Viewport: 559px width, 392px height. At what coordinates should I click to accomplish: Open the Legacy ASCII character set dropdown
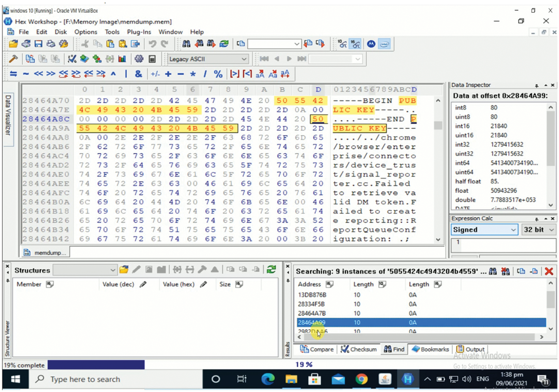[244, 59]
